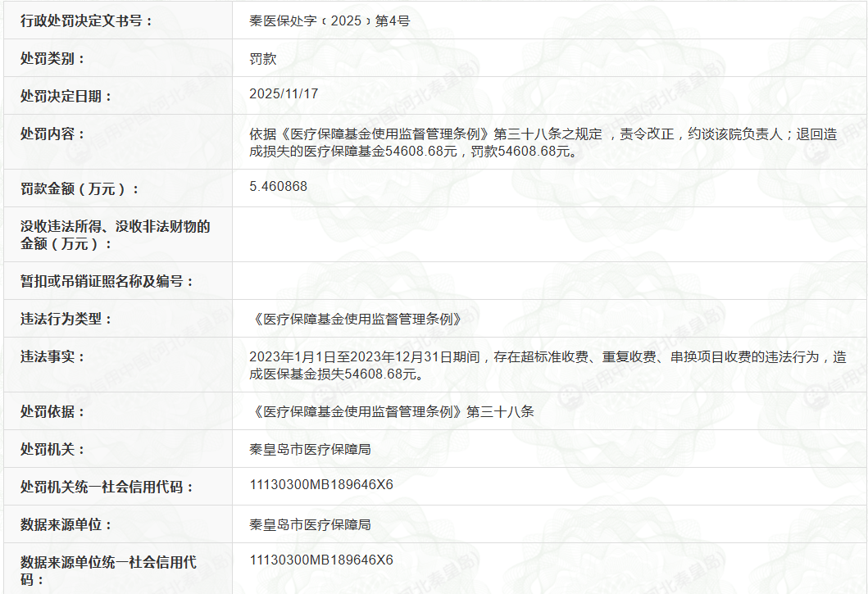This screenshot has height=594, width=868.
Task: Click the 处罚依据 label
Action: pos(52,412)
